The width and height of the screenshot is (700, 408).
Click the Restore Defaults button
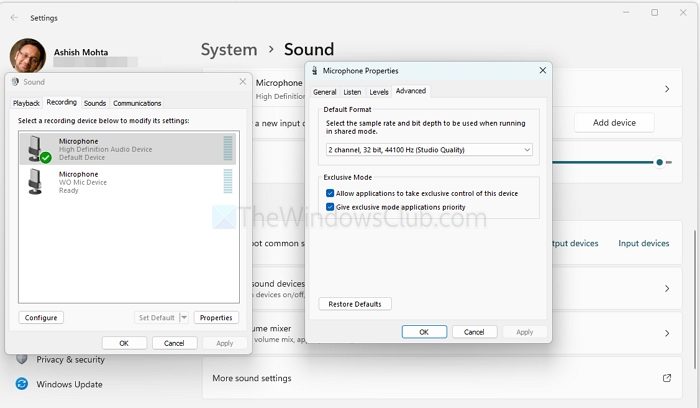355,304
